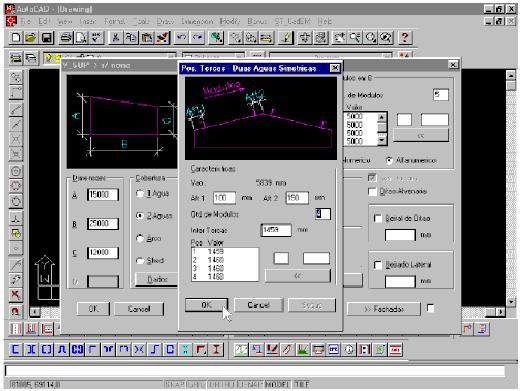Open the Draw menu
The width and height of the screenshot is (520, 391).
(x=165, y=21)
